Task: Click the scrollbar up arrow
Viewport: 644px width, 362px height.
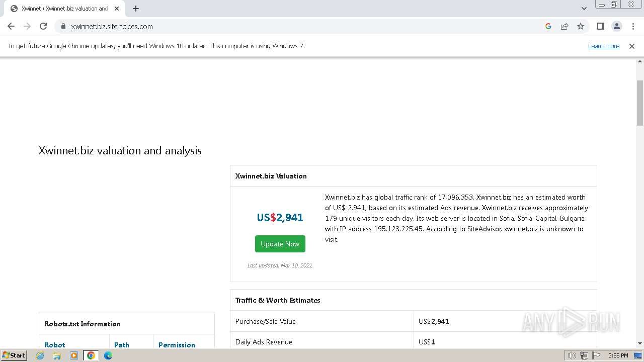Action: pos(640,62)
